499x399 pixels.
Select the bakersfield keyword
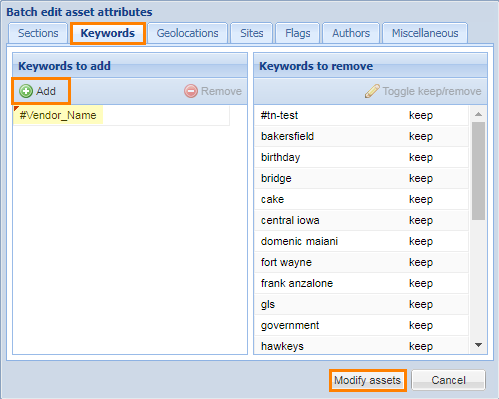(287, 136)
